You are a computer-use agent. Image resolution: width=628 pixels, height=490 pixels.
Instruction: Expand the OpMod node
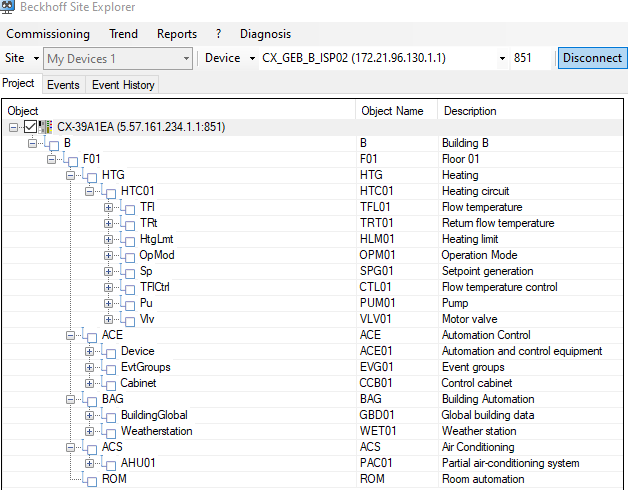point(108,256)
